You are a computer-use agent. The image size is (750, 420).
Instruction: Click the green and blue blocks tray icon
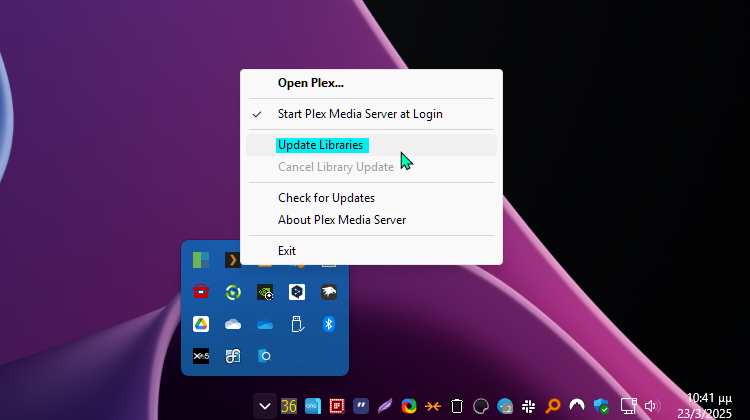[x=201, y=260]
